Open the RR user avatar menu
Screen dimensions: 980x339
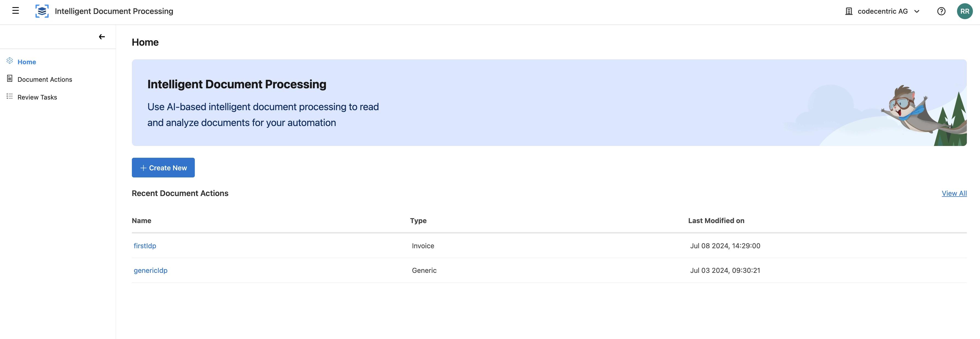[x=964, y=11]
